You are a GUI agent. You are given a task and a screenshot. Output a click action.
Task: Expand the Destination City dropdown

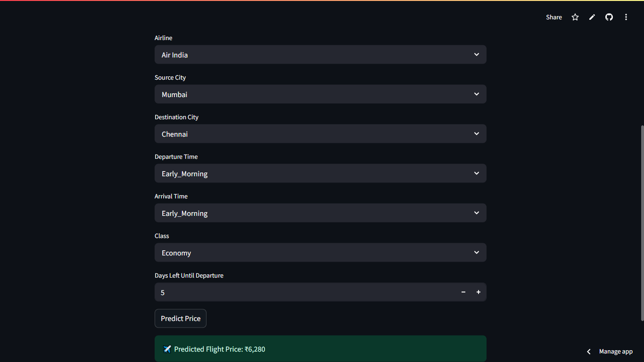tap(320, 134)
